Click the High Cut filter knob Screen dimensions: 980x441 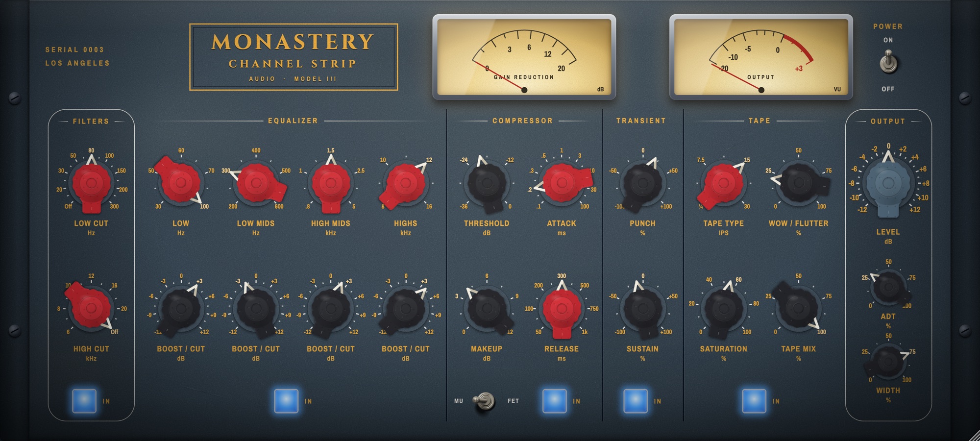91,309
